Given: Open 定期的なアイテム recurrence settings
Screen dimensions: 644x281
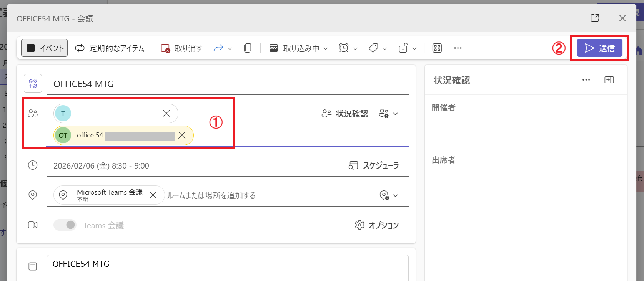Looking at the screenshot, I should pyautogui.click(x=110, y=48).
